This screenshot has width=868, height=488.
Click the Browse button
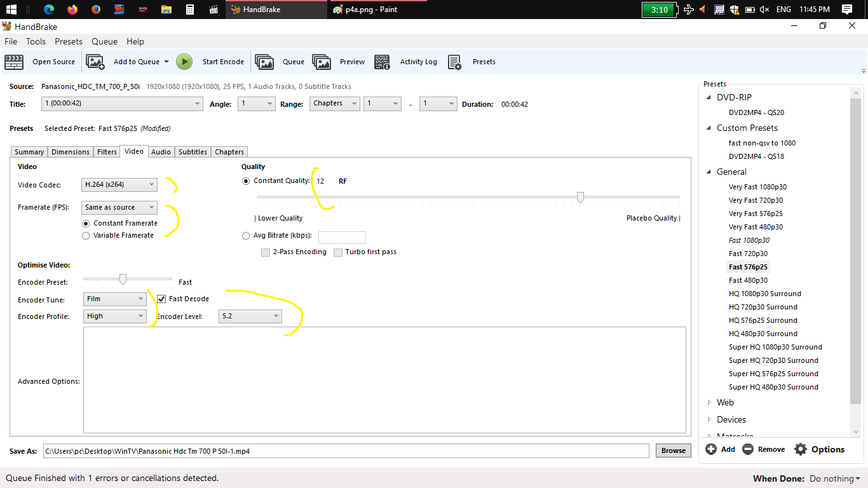click(674, 451)
